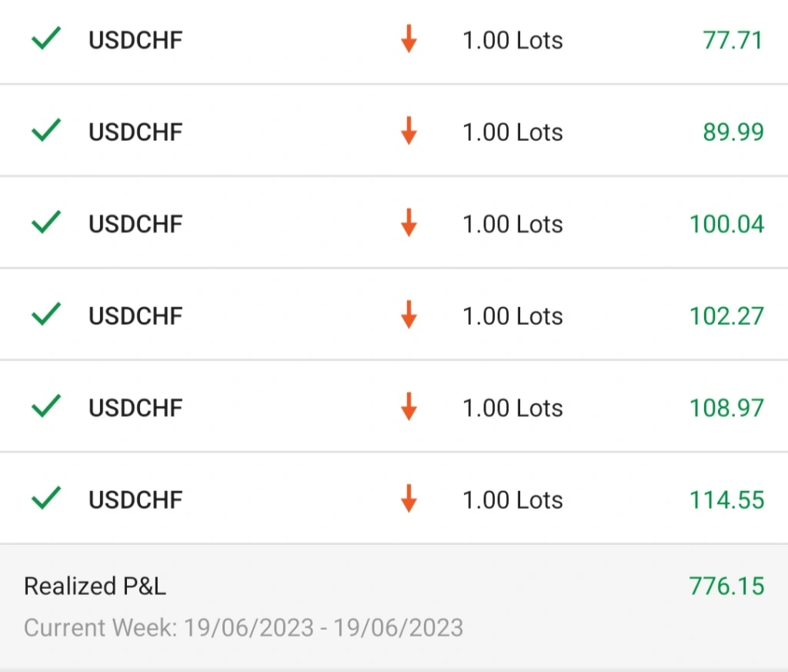Open Current Week date range selector
The image size is (788, 672).
coord(244,628)
